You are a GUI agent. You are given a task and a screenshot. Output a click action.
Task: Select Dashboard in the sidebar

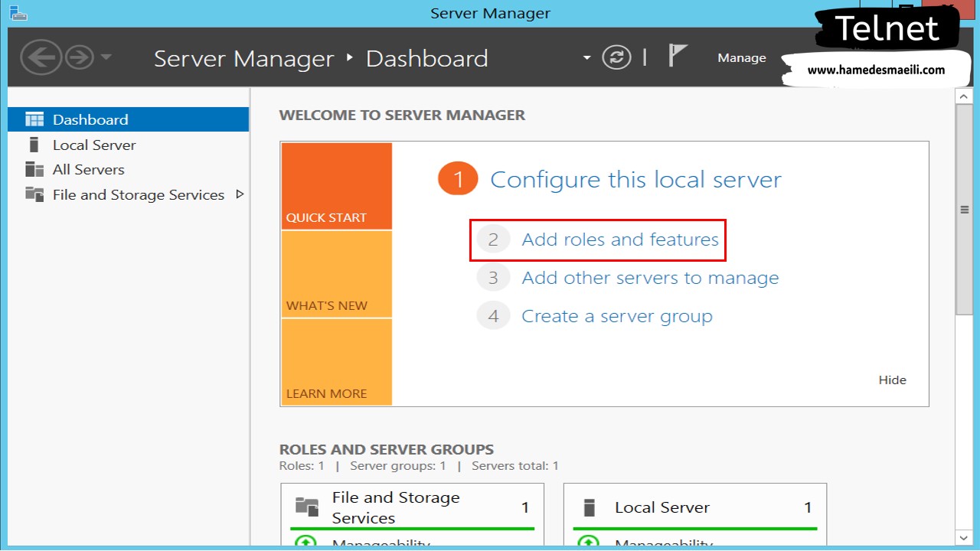click(129, 119)
